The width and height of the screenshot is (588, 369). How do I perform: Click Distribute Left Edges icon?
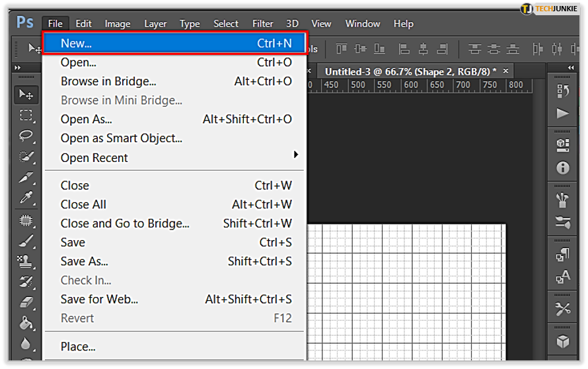[x=538, y=49]
